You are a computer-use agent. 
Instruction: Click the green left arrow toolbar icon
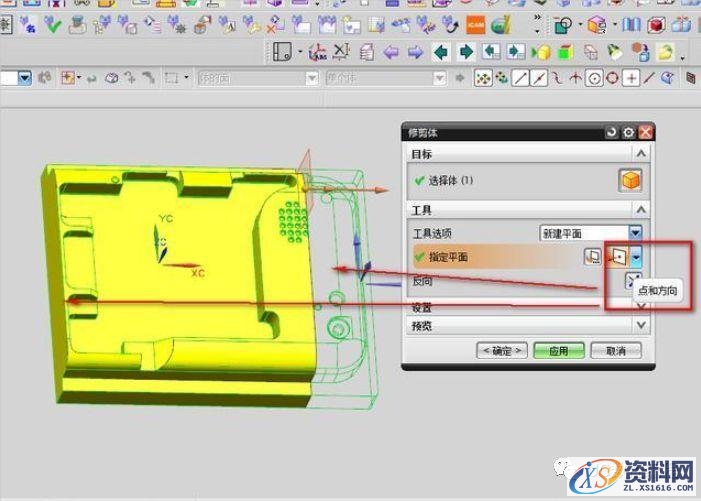(440, 52)
